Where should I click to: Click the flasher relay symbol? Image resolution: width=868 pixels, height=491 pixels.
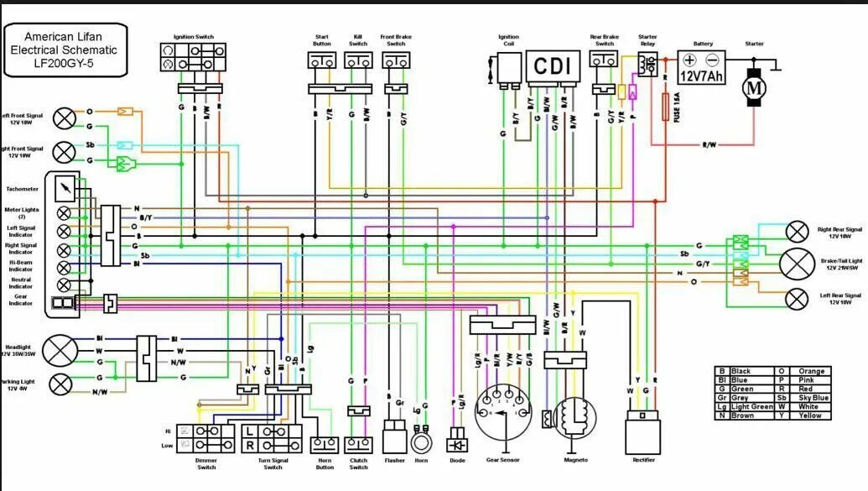(x=395, y=436)
